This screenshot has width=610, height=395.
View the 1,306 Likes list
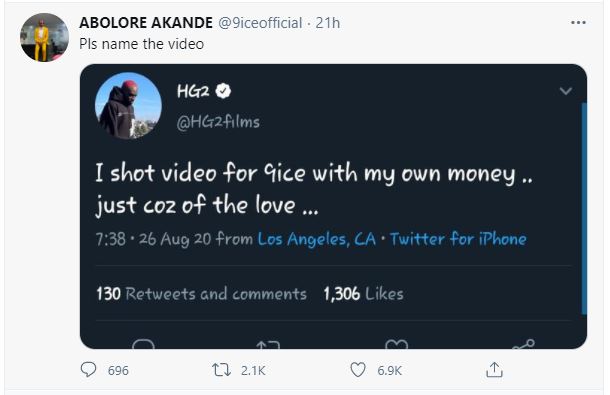(x=363, y=294)
